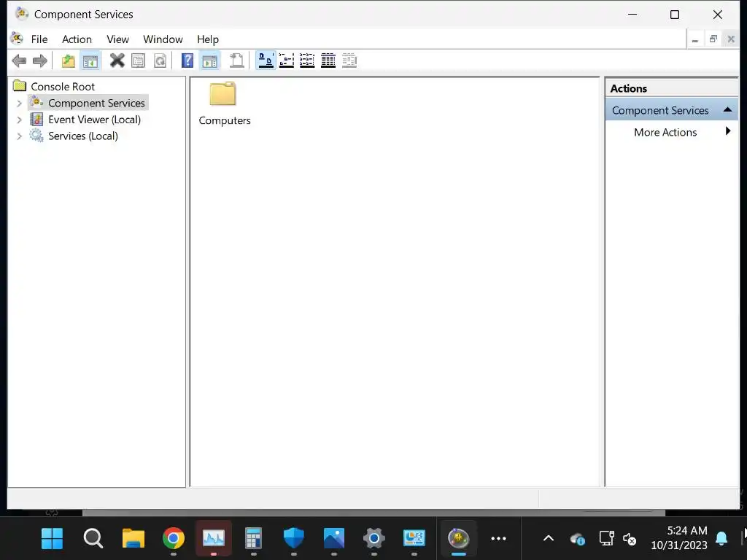Click the Component Services taskbar icon
The width and height of the screenshot is (747, 560).
[x=458, y=539]
